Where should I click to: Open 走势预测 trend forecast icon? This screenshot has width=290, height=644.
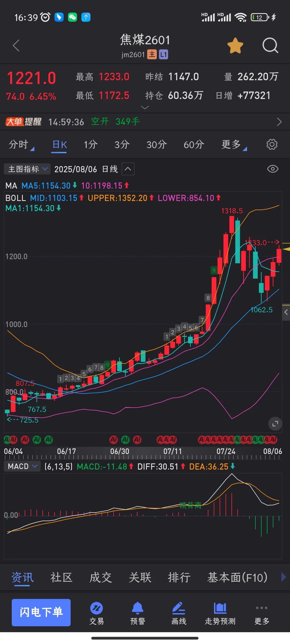pos(220,613)
